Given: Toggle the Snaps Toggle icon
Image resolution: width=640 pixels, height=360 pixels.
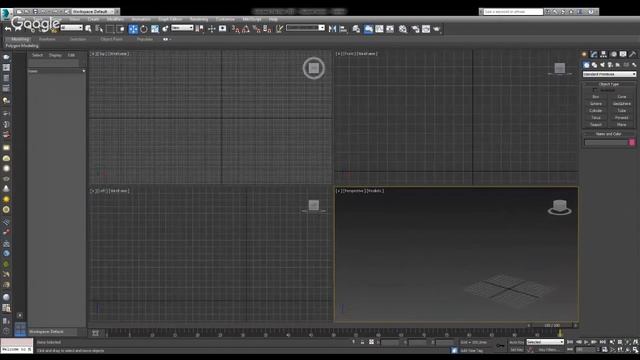Looking at the screenshot, I should pyautogui.click(x=235, y=29).
